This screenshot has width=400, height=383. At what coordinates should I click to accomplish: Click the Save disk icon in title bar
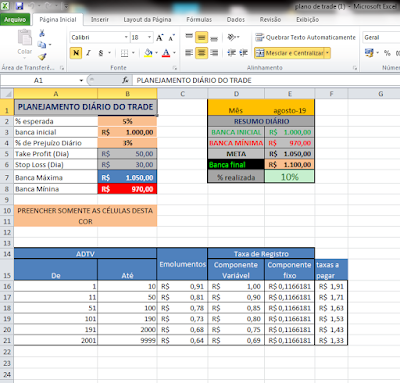point(19,6)
